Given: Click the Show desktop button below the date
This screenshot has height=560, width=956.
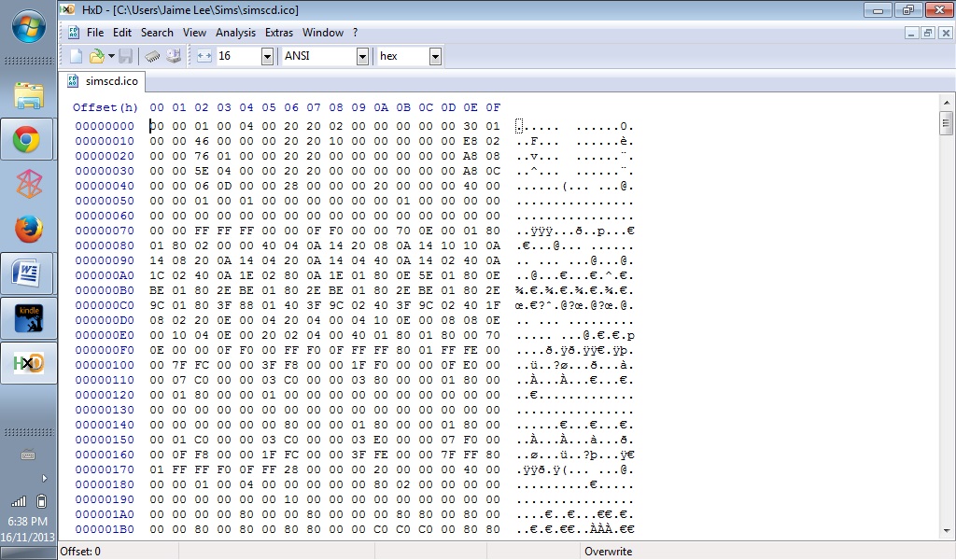Looking at the screenshot, I should pyautogui.click(x=28, y=553).
